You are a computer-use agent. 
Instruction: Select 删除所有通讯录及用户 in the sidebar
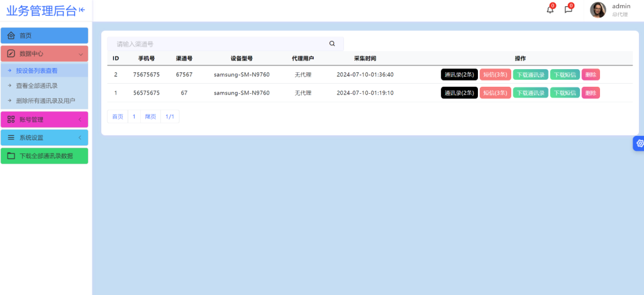45,101
